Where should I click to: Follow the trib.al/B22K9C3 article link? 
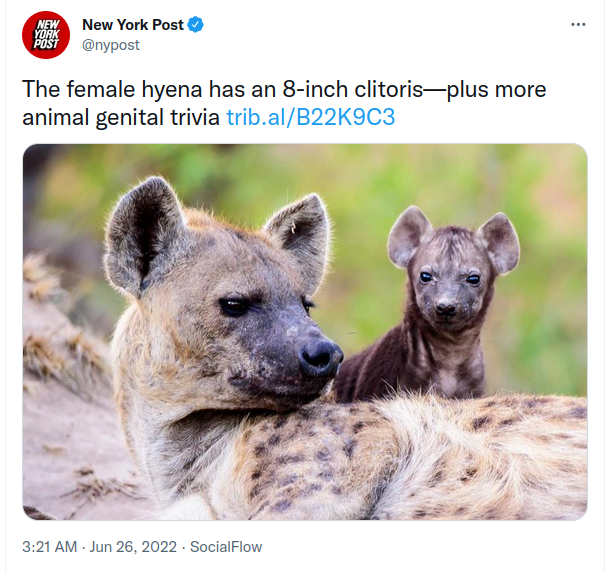310,117
